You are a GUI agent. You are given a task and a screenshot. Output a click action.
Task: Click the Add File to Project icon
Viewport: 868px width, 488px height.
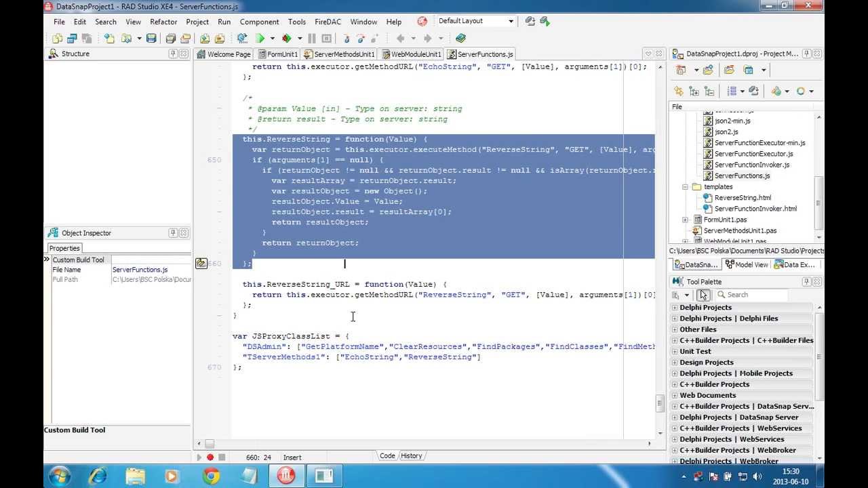205,39
